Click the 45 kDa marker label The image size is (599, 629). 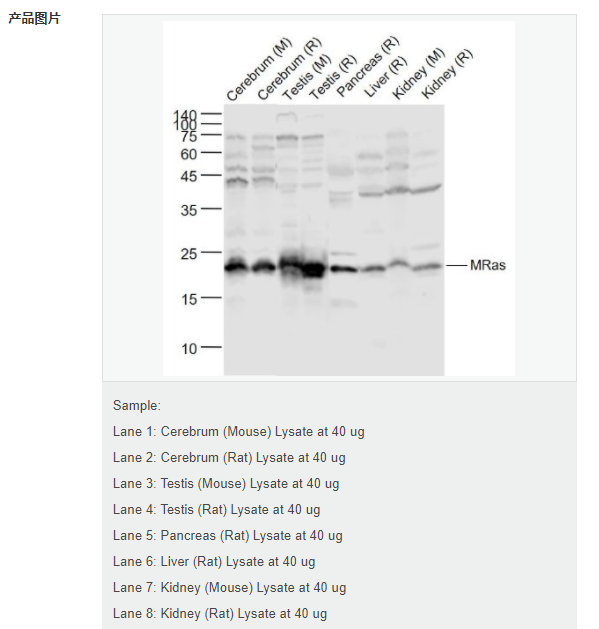point(189,176)
